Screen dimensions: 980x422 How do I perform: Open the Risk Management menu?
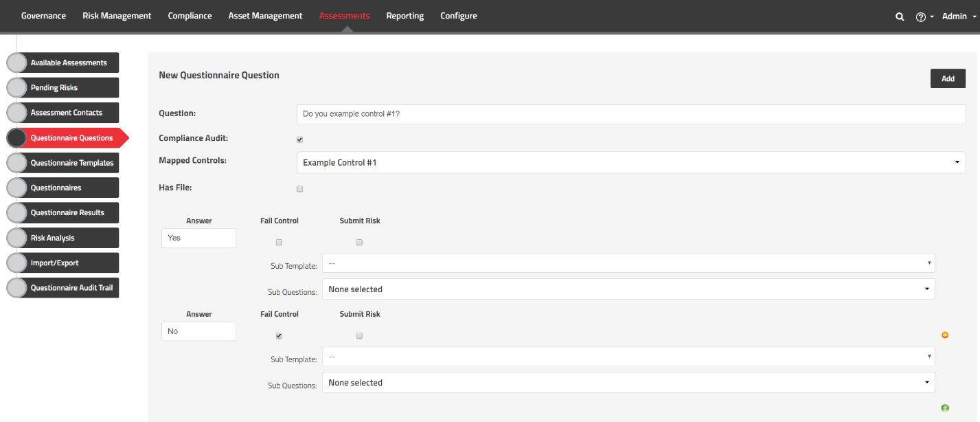117,16
